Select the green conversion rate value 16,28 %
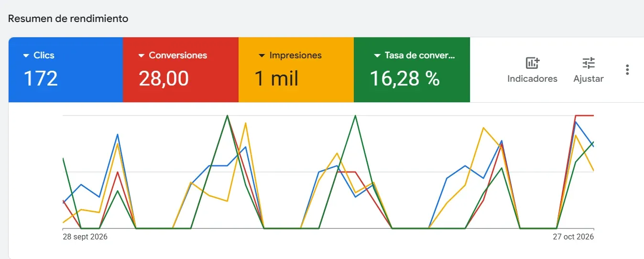 pos(405,78)
